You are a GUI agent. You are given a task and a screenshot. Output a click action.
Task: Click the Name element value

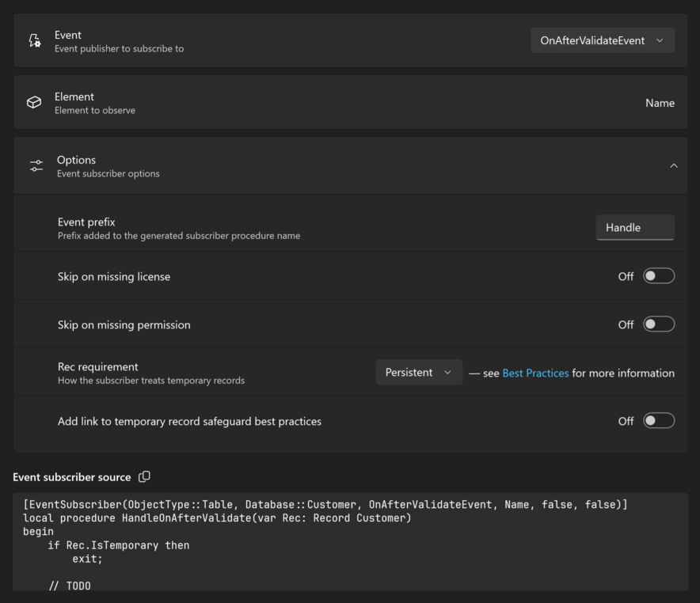[x=660, y=103]
